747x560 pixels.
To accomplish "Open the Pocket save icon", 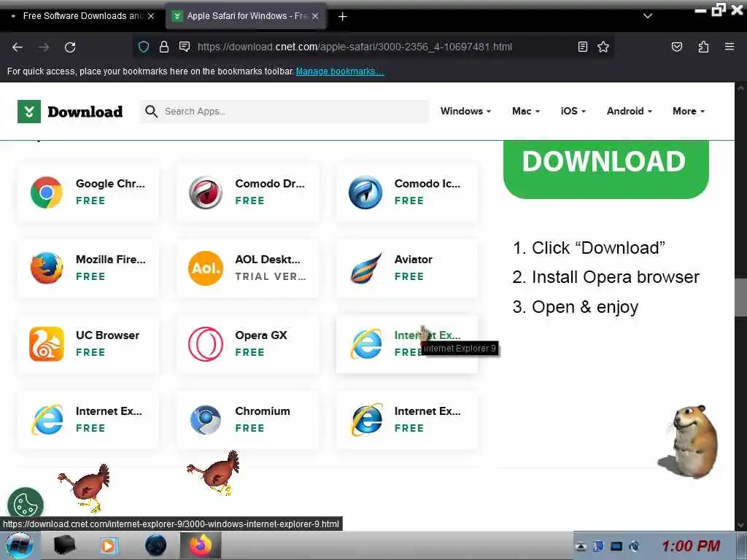I will tap(676, 47).
